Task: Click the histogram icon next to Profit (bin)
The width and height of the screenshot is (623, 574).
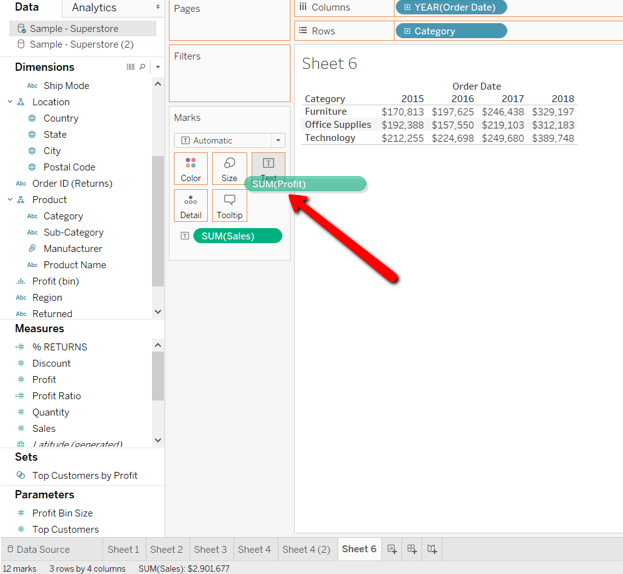Action: [21, 281]
